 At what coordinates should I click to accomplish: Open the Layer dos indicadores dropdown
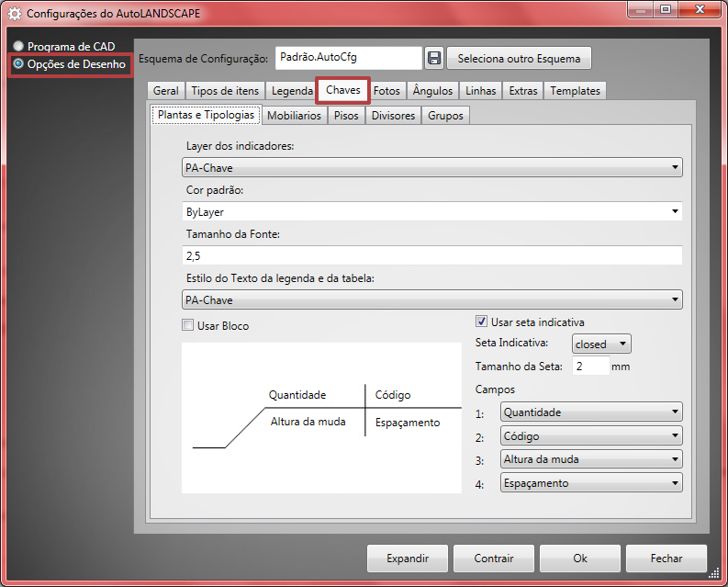pyautogui.click(x=431, y=167)
